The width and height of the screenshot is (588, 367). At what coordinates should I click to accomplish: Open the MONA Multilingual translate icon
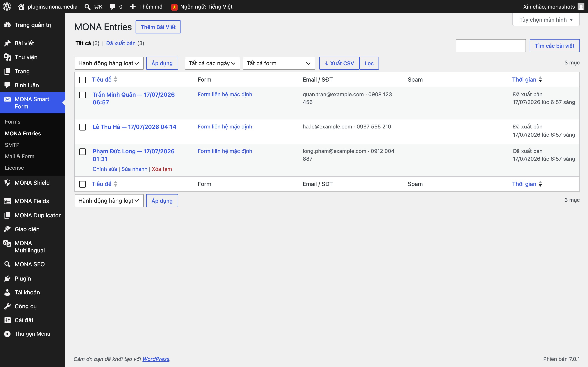point(7,243)
